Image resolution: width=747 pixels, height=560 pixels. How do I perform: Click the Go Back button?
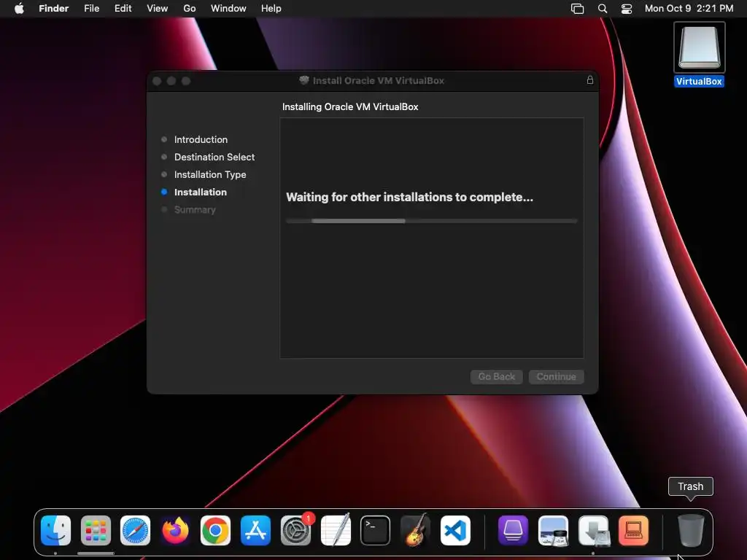click(496, 377)
